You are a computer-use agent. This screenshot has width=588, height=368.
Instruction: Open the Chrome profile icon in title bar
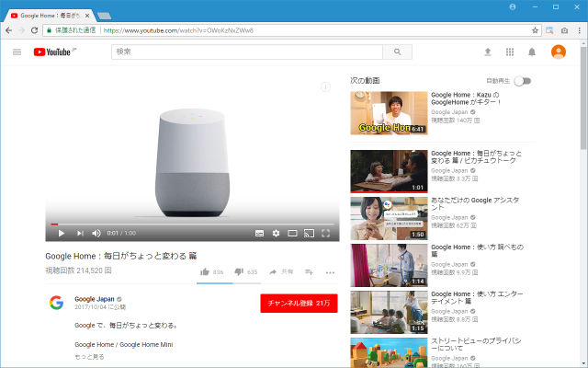coord(513,6)
